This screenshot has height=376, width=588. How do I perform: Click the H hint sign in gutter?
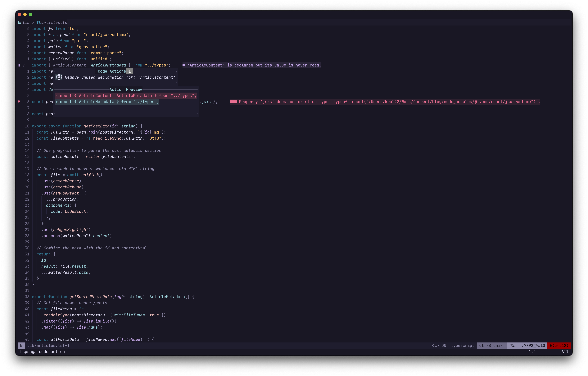point(19,65)
